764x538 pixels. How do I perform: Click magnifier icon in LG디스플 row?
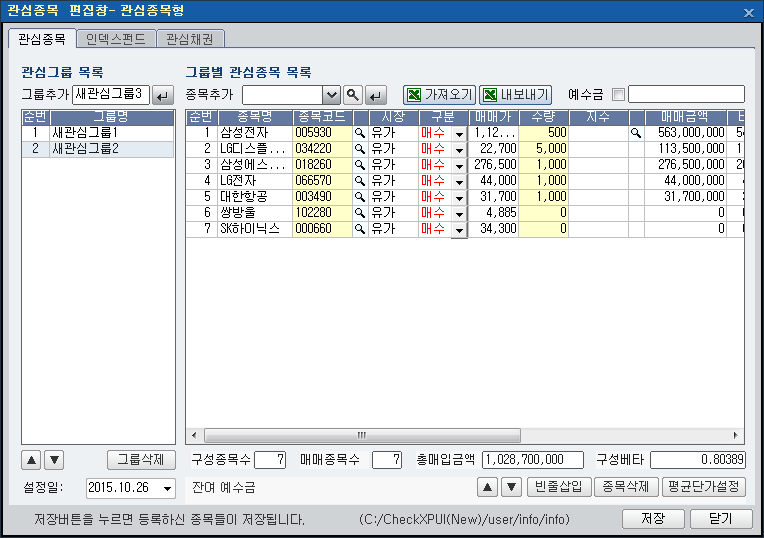[360, 149]
